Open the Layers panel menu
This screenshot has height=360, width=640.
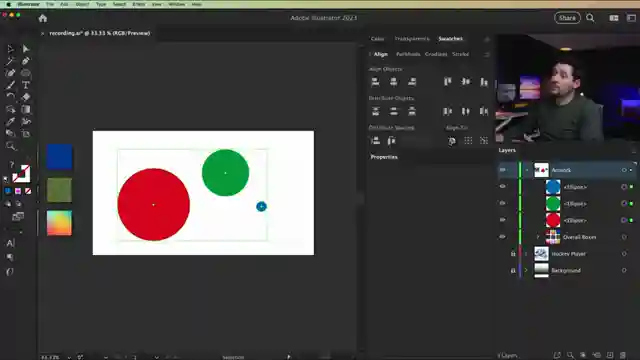634,151
